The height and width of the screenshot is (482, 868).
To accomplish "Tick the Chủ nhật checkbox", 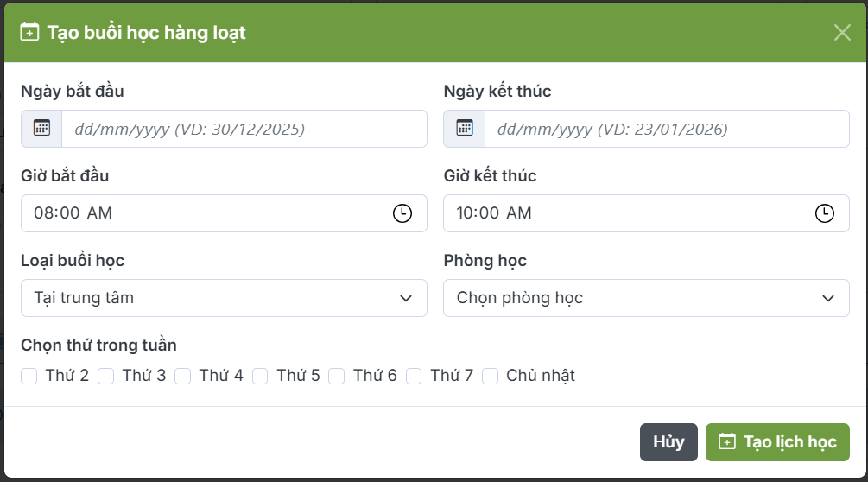I will coord(491,376).
